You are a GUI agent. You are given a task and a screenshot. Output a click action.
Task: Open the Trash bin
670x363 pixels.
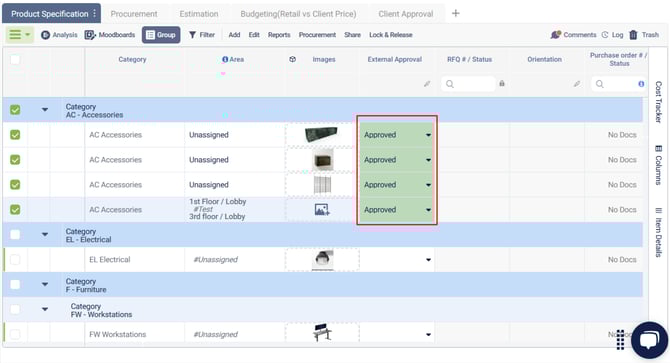point(644,35)
